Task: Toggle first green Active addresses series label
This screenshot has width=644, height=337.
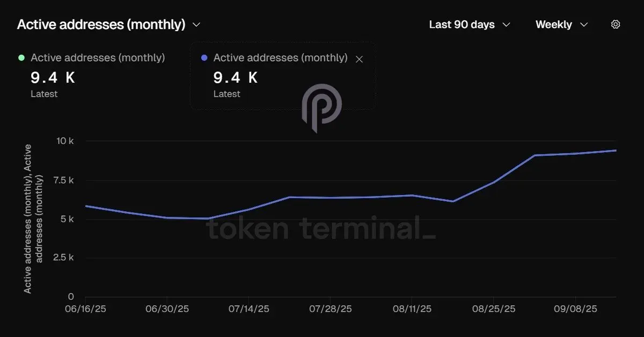Action: pyautogui.click(x=98, y=57)
